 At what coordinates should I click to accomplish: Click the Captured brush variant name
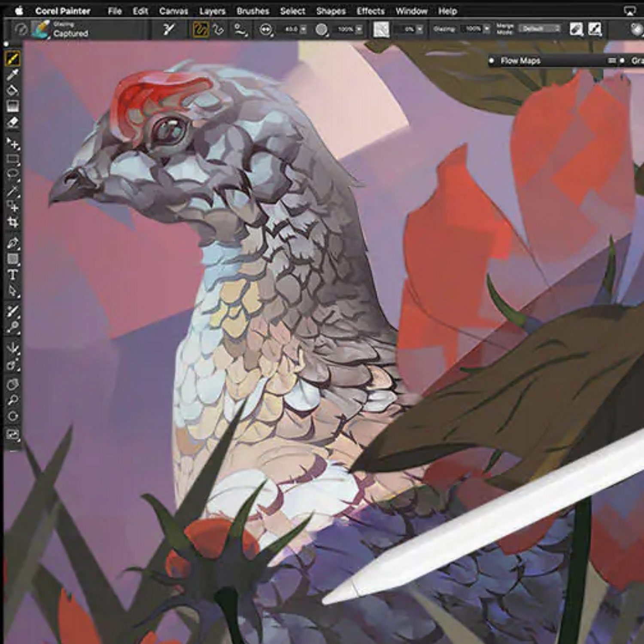(71, 33)
